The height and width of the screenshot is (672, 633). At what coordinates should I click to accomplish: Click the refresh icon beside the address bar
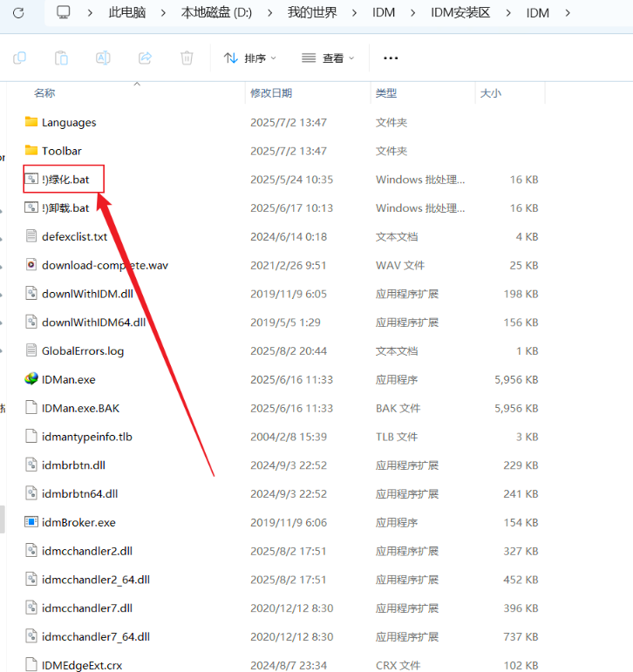pyautogui.click(x=18, y=13)
